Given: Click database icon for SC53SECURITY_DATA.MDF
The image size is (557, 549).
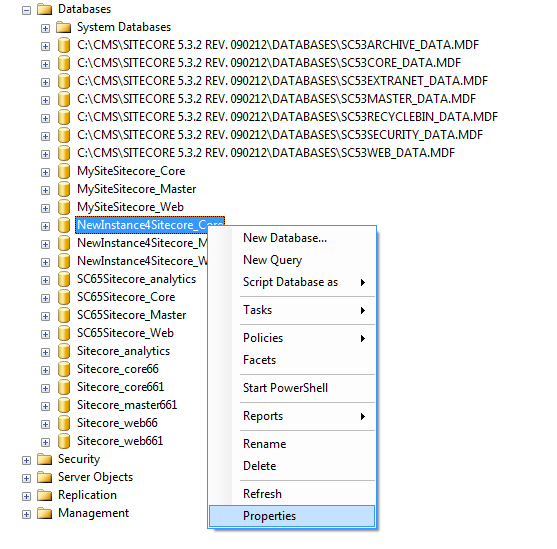Looking at the screenshot, I should pyautogui.click(x=64, y=135).
